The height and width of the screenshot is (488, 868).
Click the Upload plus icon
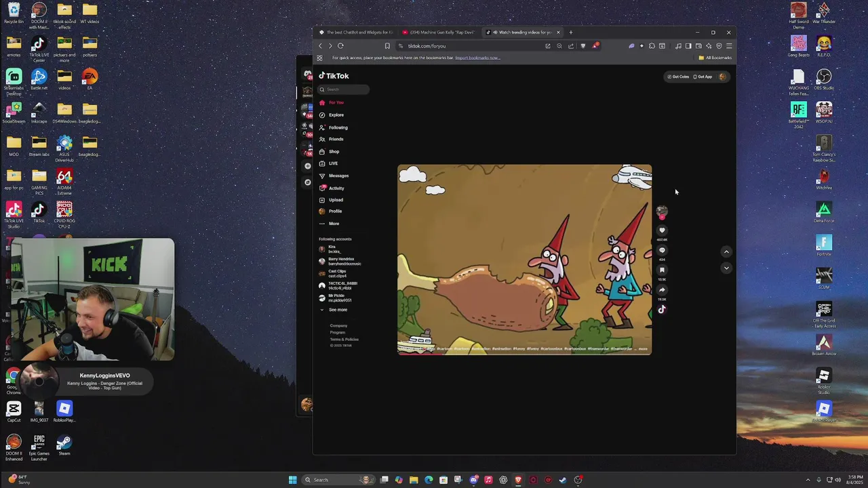(x=322, y=200)
